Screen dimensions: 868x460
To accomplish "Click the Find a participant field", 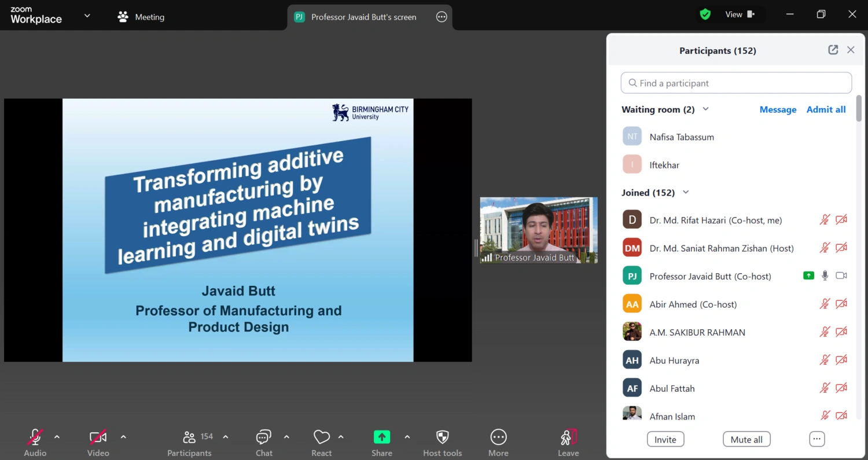I will click(736, 83).
